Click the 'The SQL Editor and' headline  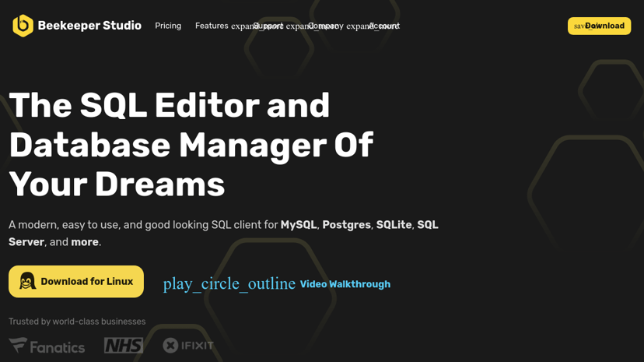[170, 105]
